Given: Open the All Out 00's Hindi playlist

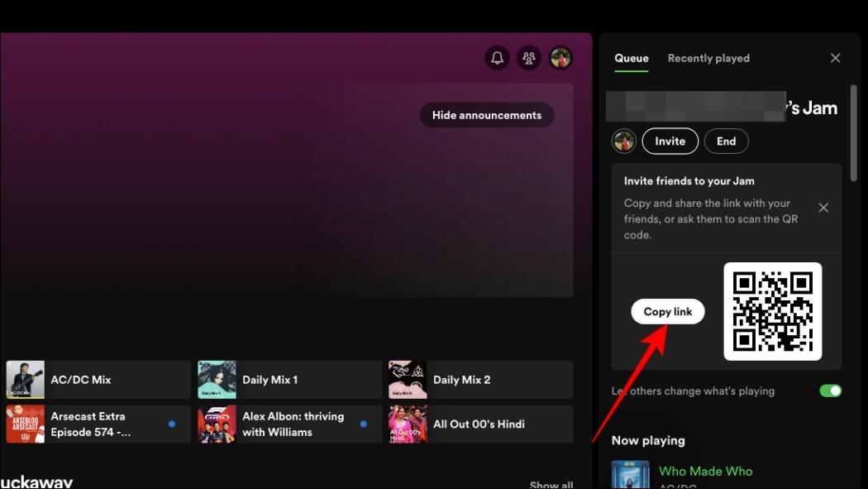Looking at the screenshot, I should 479,424.
